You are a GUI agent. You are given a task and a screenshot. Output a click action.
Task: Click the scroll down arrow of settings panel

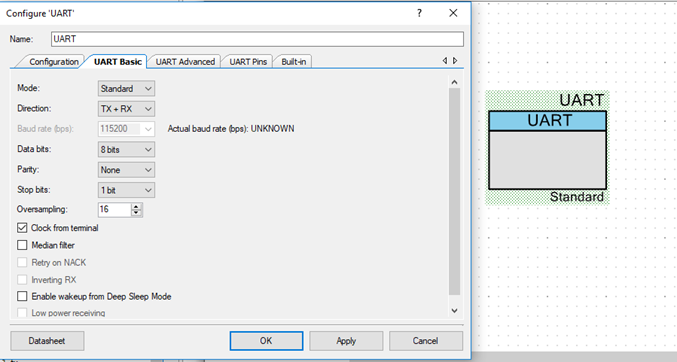click(x=454, y=310)
